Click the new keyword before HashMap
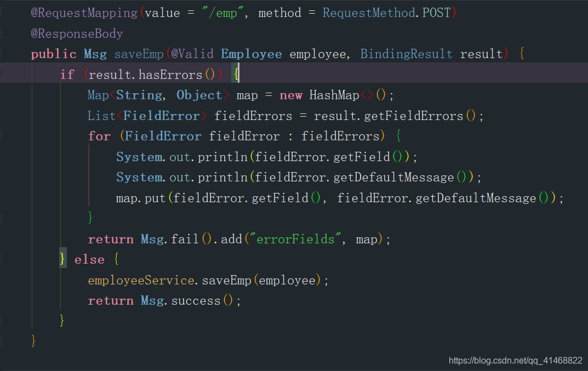 [291, 95]
